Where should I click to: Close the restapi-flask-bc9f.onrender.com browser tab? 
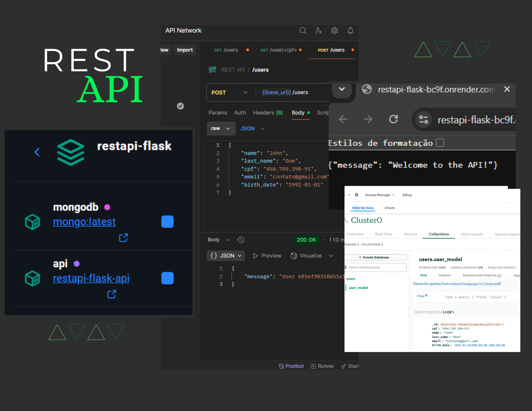(507, 89)
